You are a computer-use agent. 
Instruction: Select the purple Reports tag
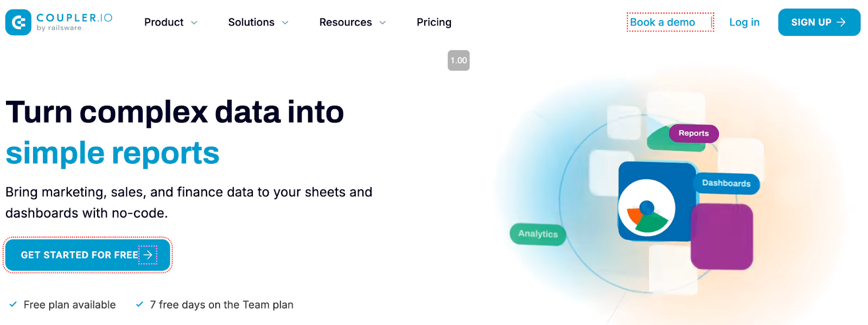693,133
